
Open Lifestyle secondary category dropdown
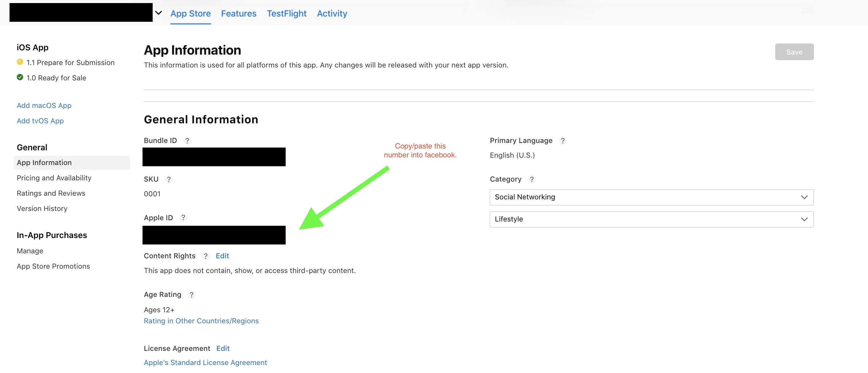coord(651,219)
